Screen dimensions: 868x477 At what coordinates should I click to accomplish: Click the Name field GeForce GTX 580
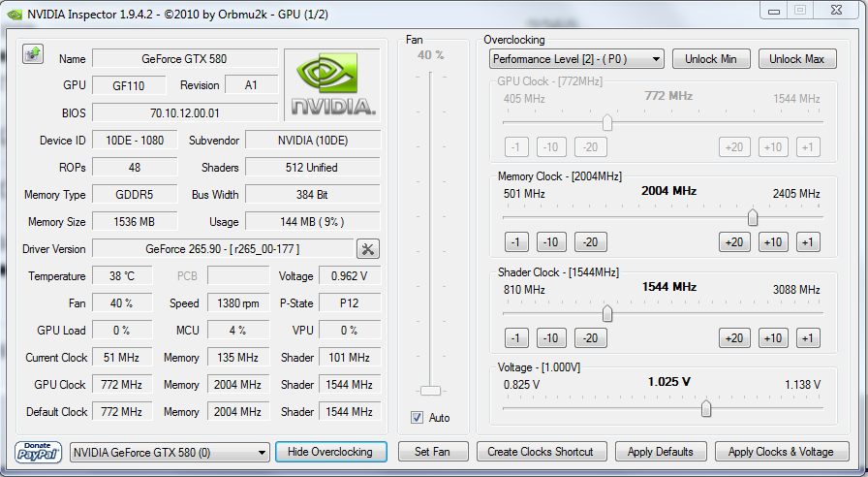185,59
